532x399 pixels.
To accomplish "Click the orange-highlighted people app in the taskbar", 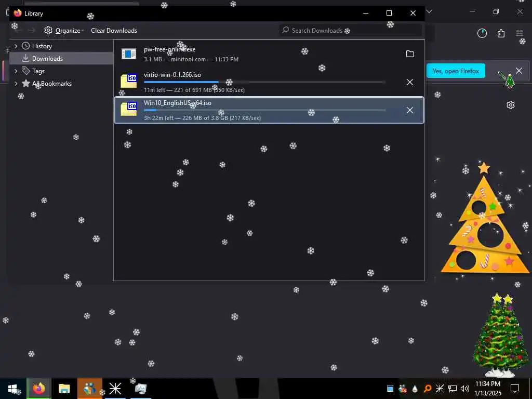I will (x=89, y=389).
